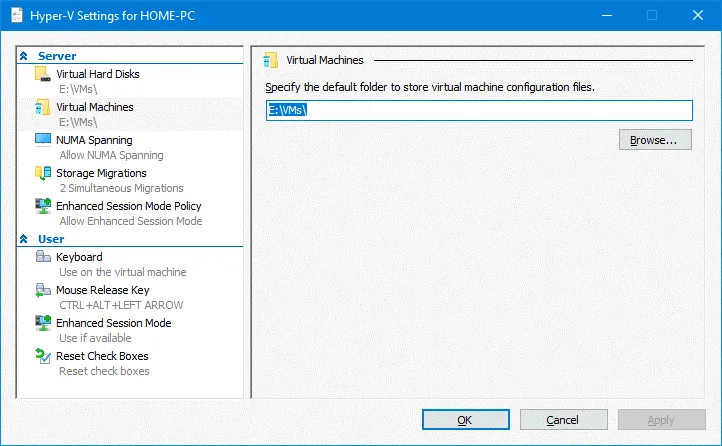Click the Reset Check Boxes icon
722x446 pixels.
42,357
